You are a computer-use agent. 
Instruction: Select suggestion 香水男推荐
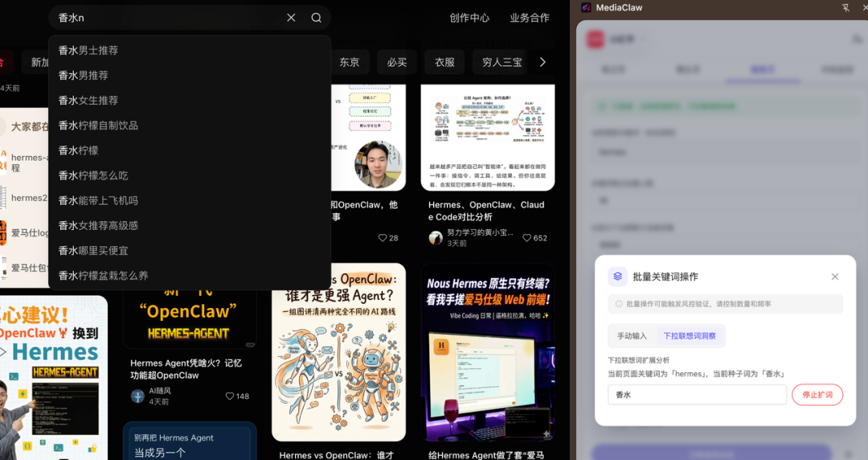190,76
